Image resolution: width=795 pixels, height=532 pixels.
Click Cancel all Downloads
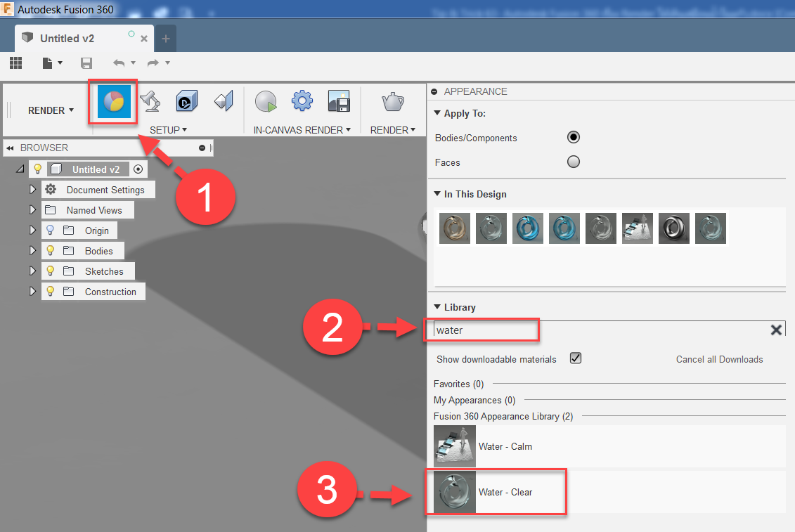tap(719, 359)
